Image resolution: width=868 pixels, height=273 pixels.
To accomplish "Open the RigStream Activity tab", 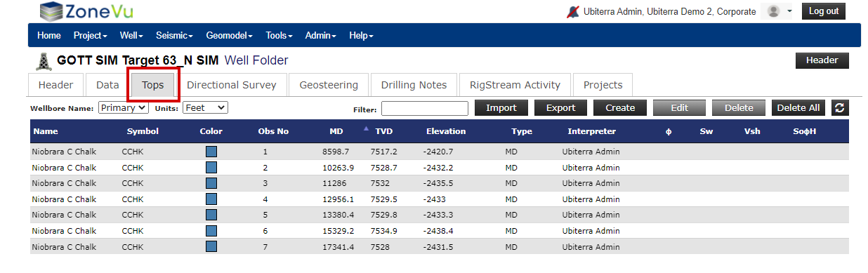I will click(x=515, y=85).
